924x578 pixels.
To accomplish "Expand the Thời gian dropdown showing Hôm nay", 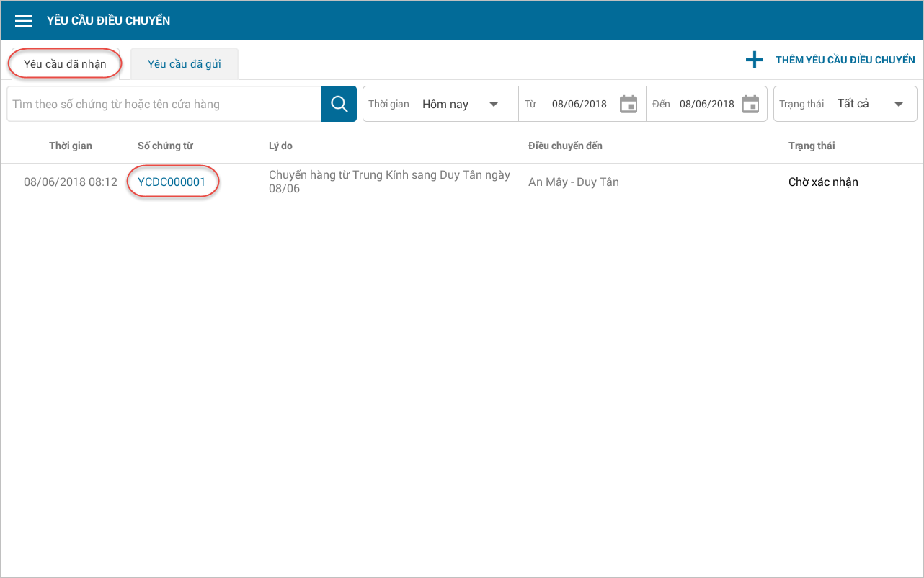I will click(494, 104).
